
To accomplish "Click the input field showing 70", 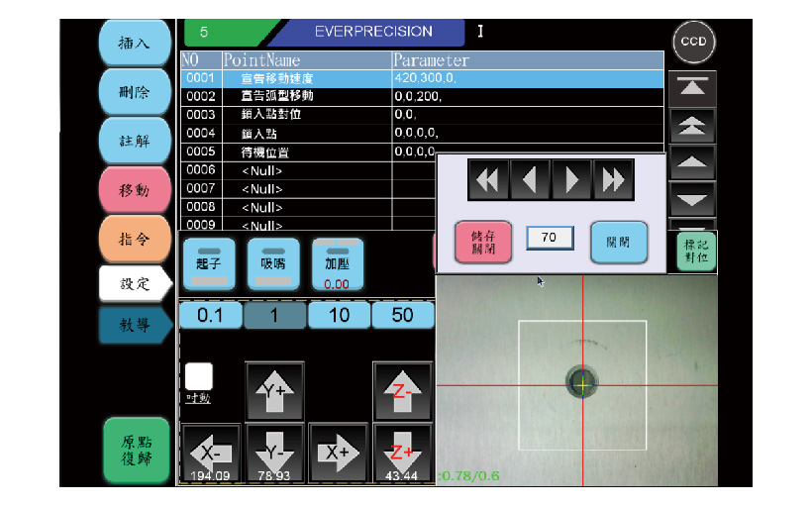I will tap(550, 238).
